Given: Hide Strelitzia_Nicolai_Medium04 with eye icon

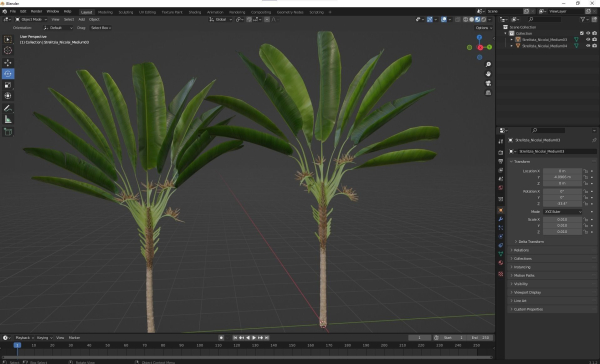Looking at the screenshot, I should tap(588, 46).
